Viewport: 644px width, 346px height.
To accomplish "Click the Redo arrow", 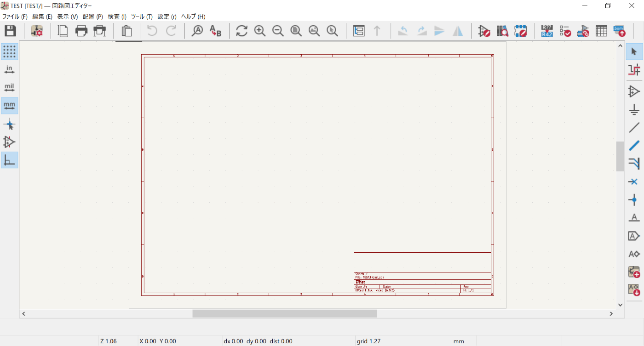I will click(171, 31).
